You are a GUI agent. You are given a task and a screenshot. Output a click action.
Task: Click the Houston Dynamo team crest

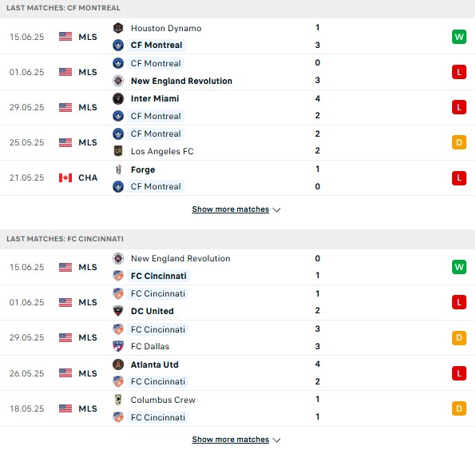point(117,28)
